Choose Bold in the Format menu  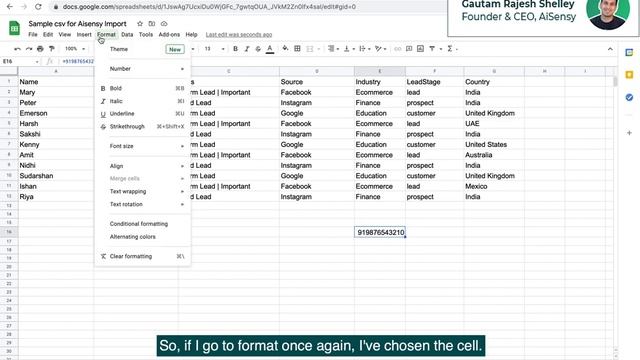coord(143,88)
